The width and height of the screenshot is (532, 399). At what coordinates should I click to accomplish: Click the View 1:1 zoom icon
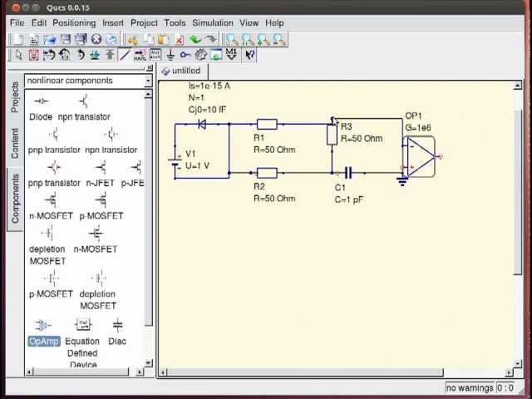point(248,40)
